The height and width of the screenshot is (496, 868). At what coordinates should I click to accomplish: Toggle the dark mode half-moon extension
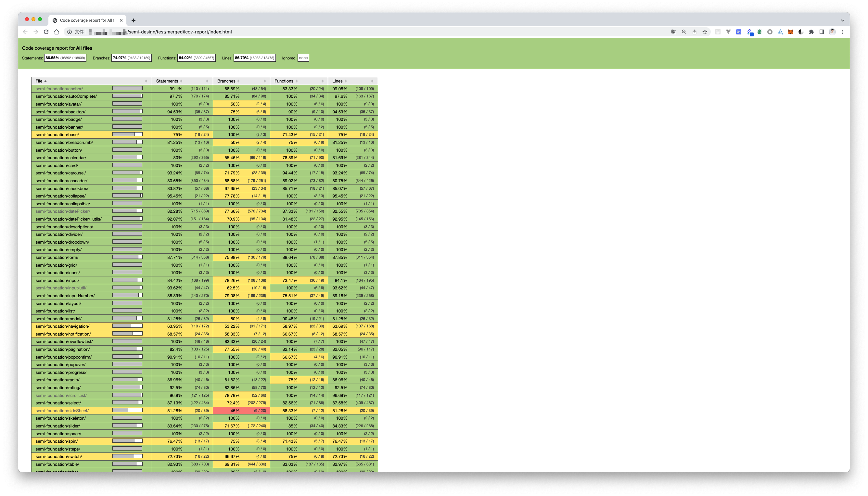pos(801,32)
